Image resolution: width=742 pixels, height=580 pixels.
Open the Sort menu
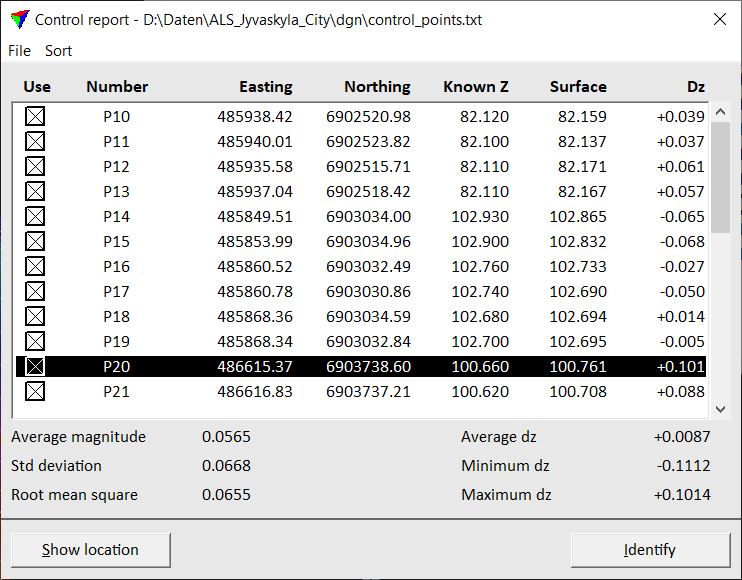(59, 51)
